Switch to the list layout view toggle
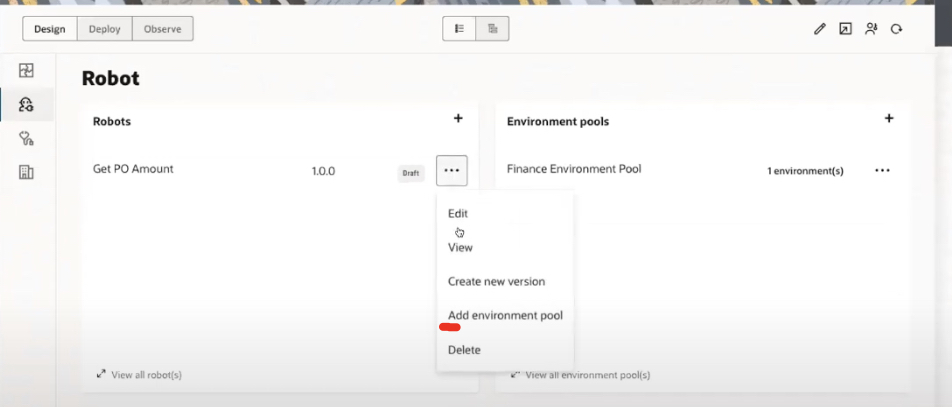The width and height of the screenshot is (952, 407). coord(460,29)
